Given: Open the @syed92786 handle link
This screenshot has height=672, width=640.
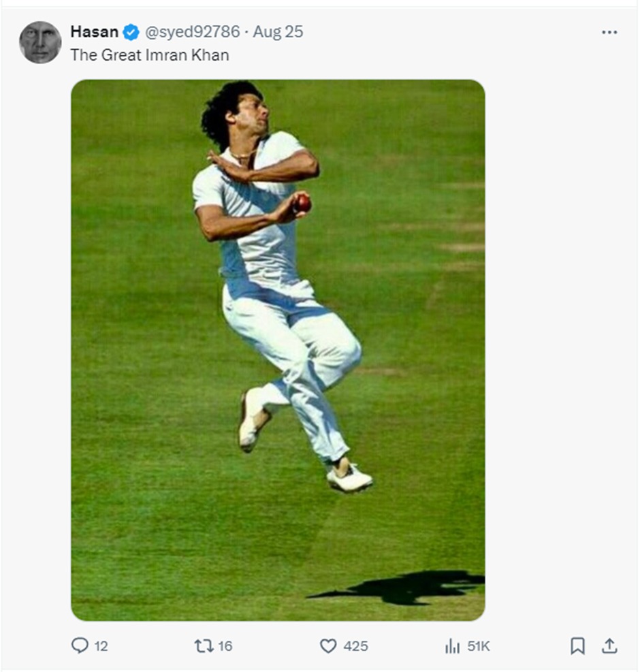Looking at the screenshot, I should [x=193, y=32].
